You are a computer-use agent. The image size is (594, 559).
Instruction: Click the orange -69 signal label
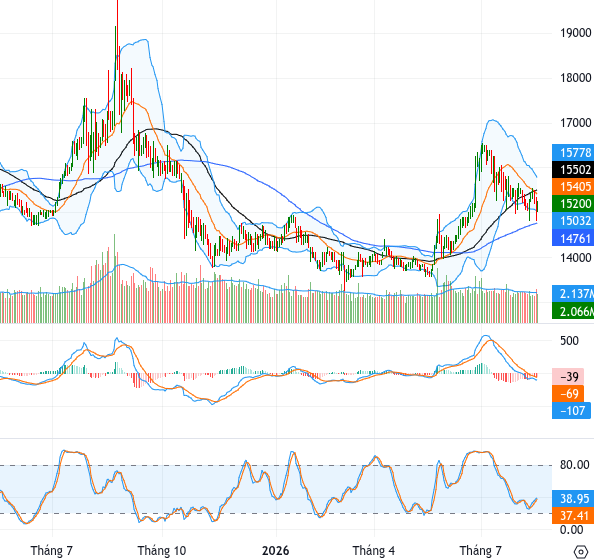click(568, 394)
